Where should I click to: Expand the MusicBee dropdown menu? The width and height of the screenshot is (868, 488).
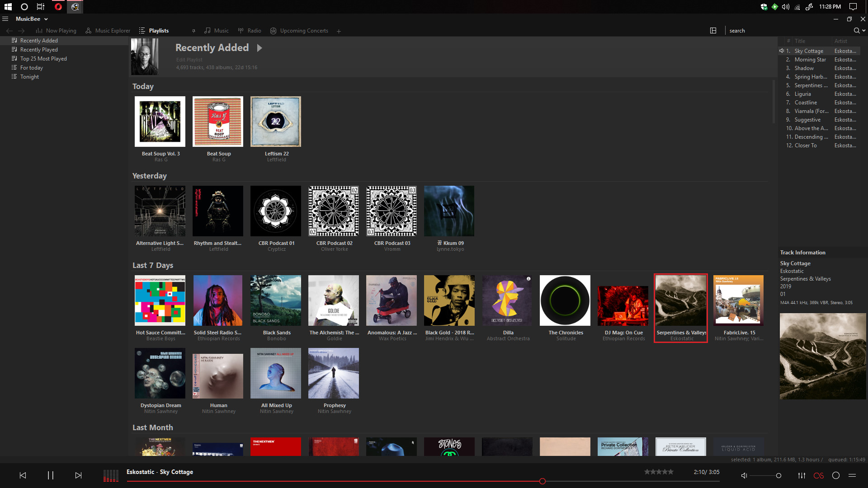46,19
